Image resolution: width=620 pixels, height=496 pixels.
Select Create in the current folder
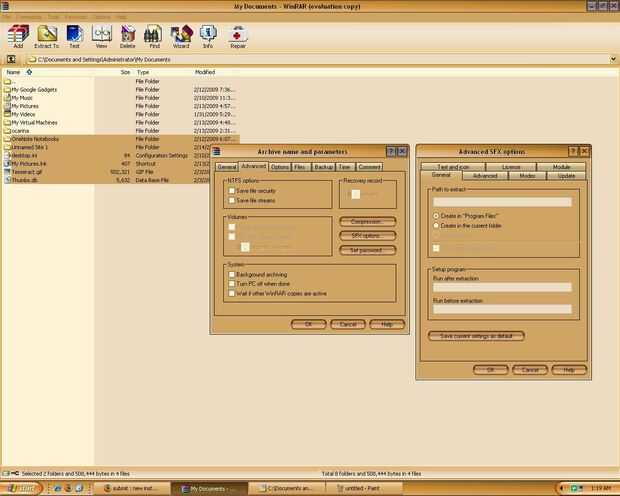436,226
